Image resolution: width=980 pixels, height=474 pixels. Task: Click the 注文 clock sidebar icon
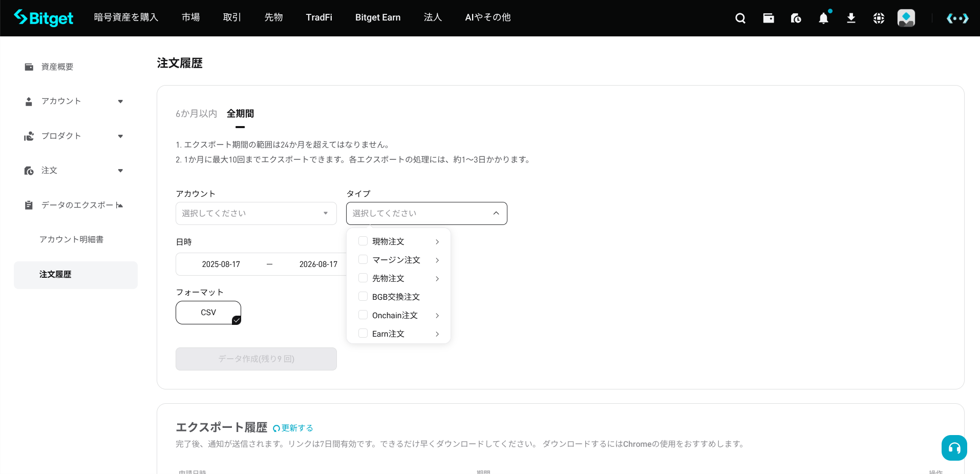tap(29, 171)
